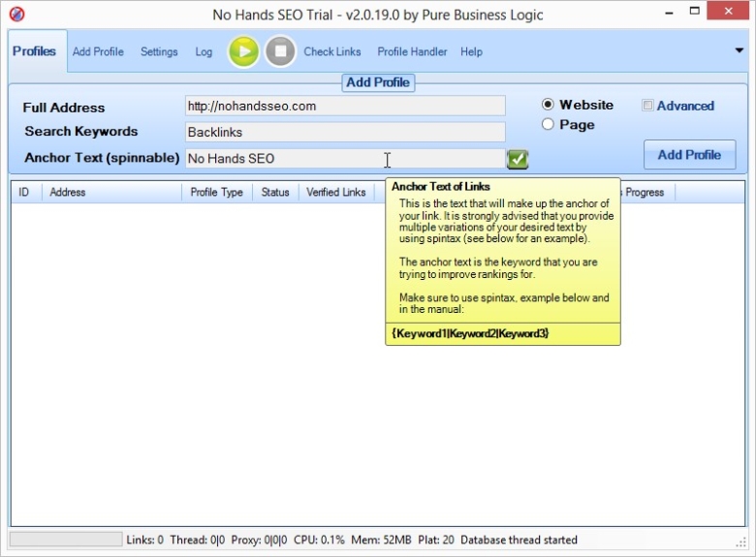
Task: Click the red app icon in title bar
Action: [x=16, y=15]
